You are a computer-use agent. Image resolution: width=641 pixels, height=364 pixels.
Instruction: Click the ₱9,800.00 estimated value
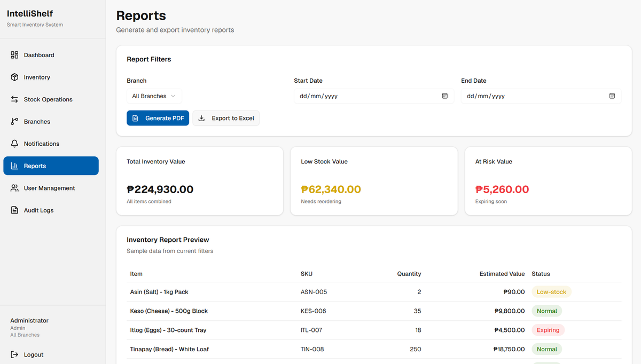510,311
